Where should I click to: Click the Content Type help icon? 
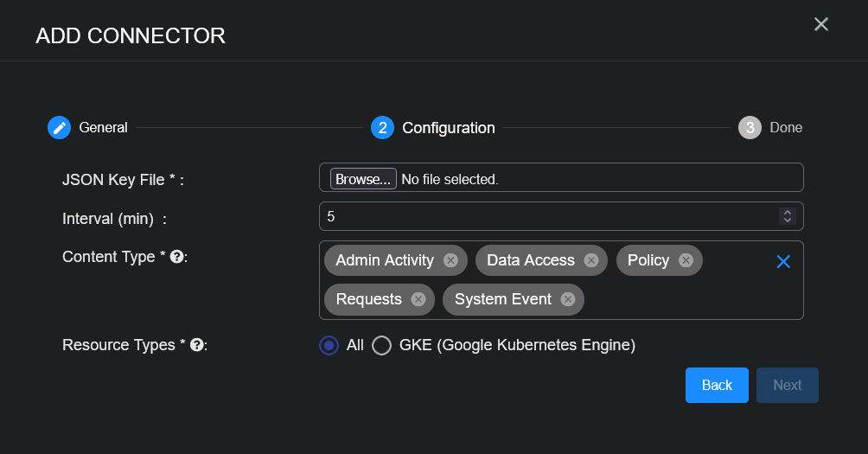coord(176,257)
